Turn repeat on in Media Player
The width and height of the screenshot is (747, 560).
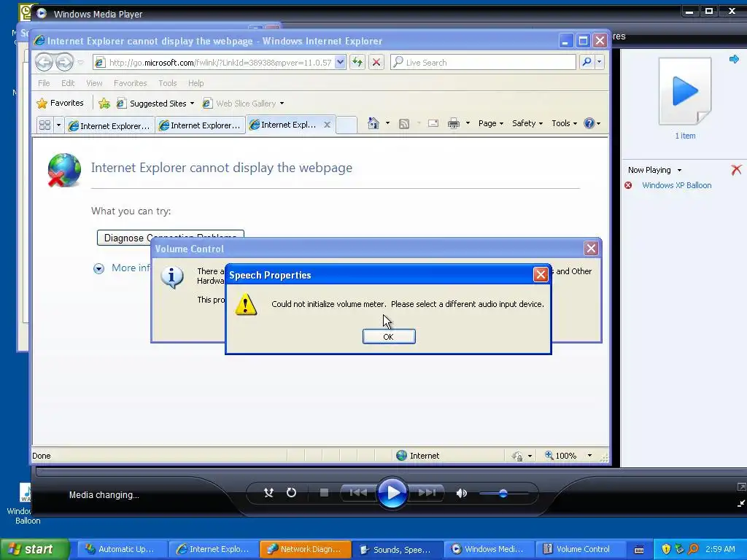(291, 493)
